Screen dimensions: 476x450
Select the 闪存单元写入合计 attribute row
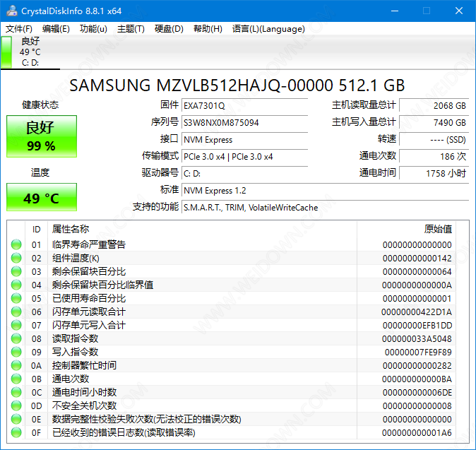coord(232,325)
